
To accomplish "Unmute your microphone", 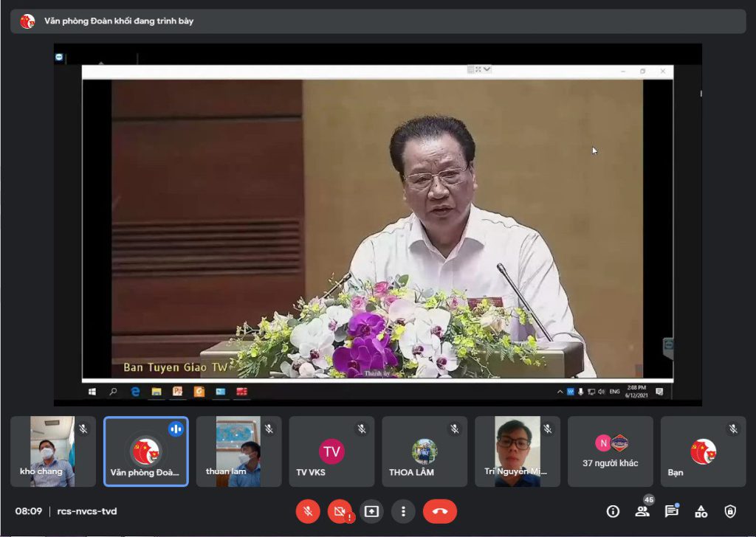I will tap(307, 511).
